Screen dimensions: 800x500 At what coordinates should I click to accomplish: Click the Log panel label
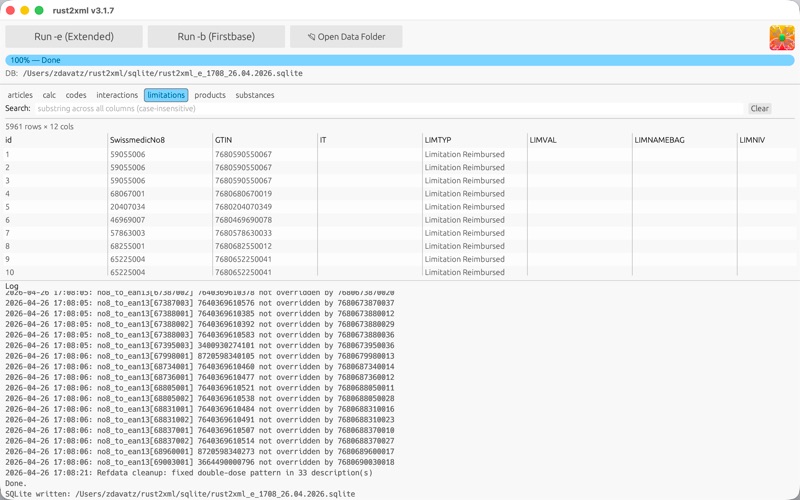click(12, 286)
